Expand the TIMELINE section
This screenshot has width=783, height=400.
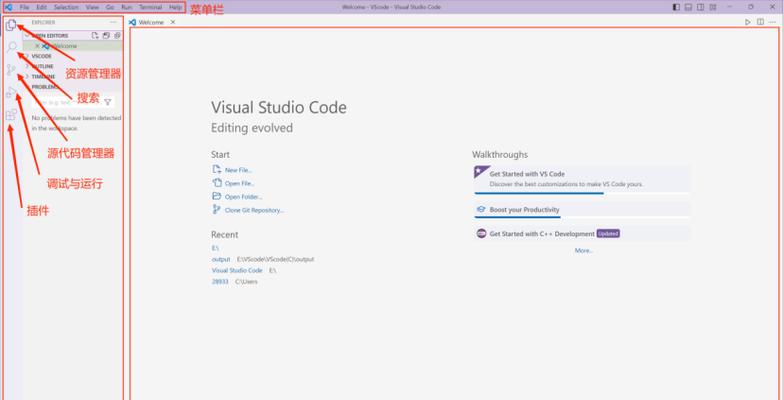point(72,77)
